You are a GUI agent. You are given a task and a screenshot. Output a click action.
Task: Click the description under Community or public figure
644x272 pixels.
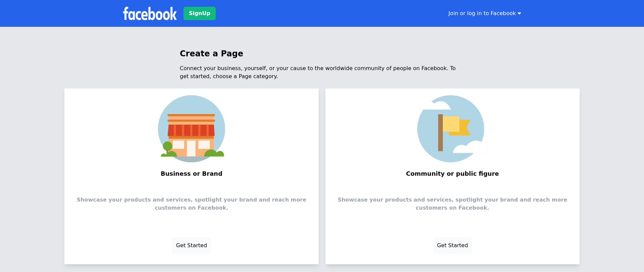click(452, 204)
